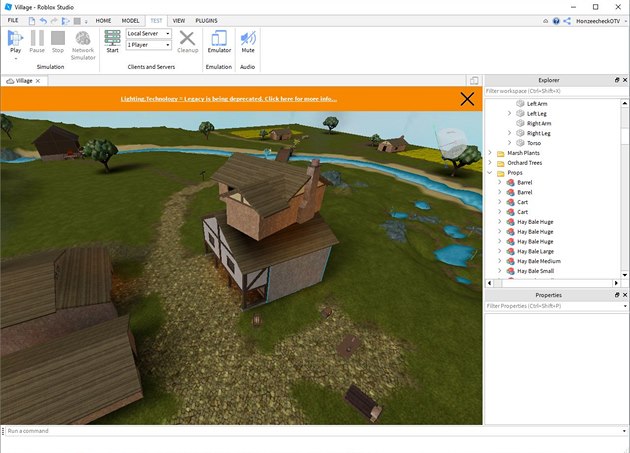Switch to the MODEL ribbon tab
Image resolution: width=630 pixels, height=453 pixels.
click(131, 20)
